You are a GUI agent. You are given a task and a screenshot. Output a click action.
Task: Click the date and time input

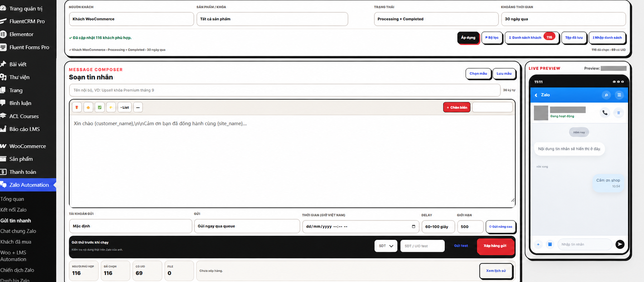[361, 227]
